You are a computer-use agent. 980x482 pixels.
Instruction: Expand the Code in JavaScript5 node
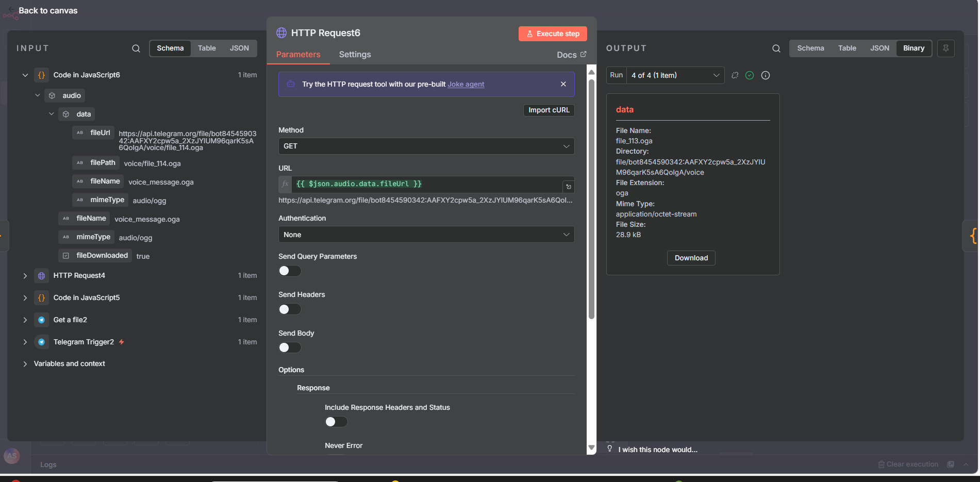[25, 298]
